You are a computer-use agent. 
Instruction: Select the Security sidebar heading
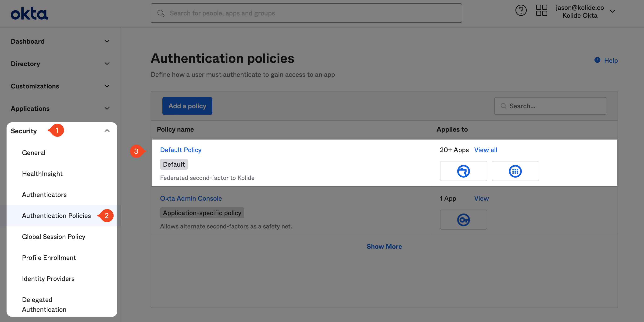pyautogui.click(x=24, y=131)
